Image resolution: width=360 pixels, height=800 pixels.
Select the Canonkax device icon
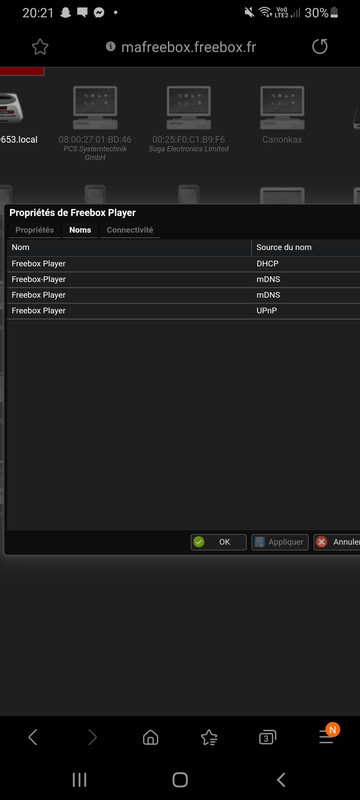282,108
